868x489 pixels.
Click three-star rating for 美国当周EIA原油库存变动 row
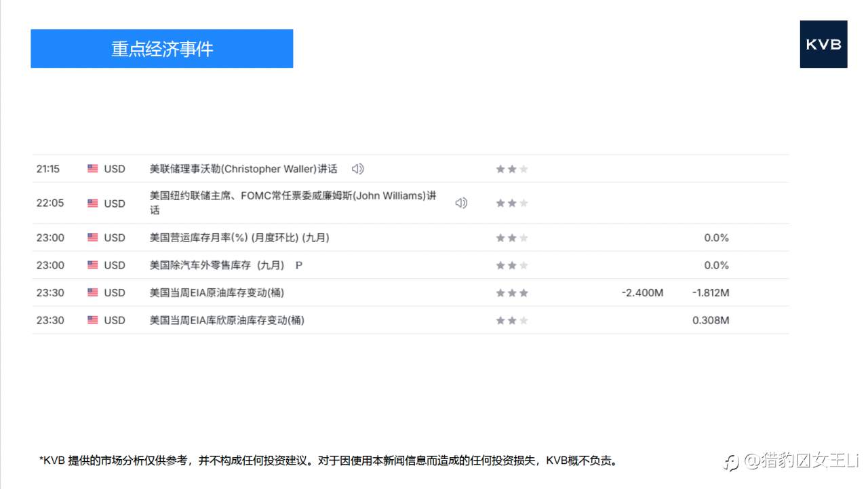(x=512, y=293)
